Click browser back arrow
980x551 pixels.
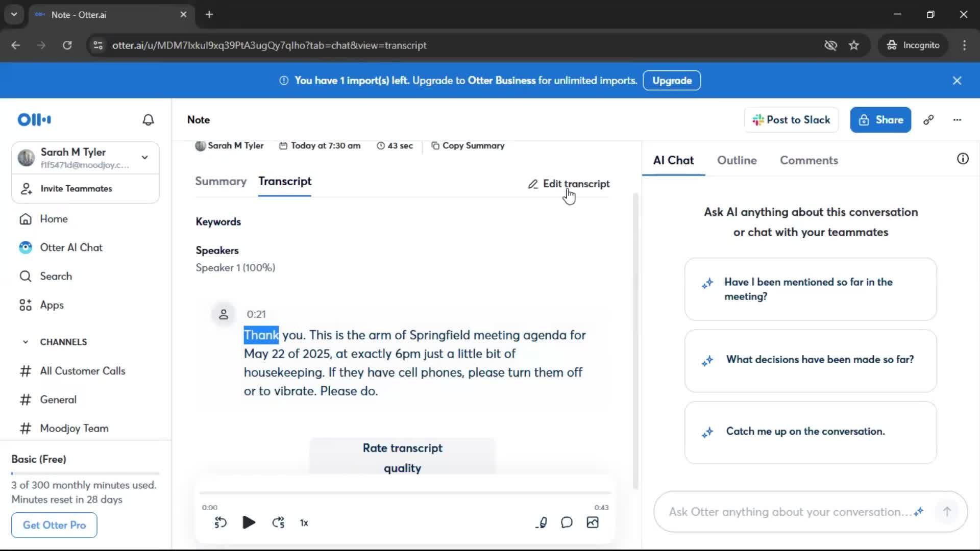16,45
